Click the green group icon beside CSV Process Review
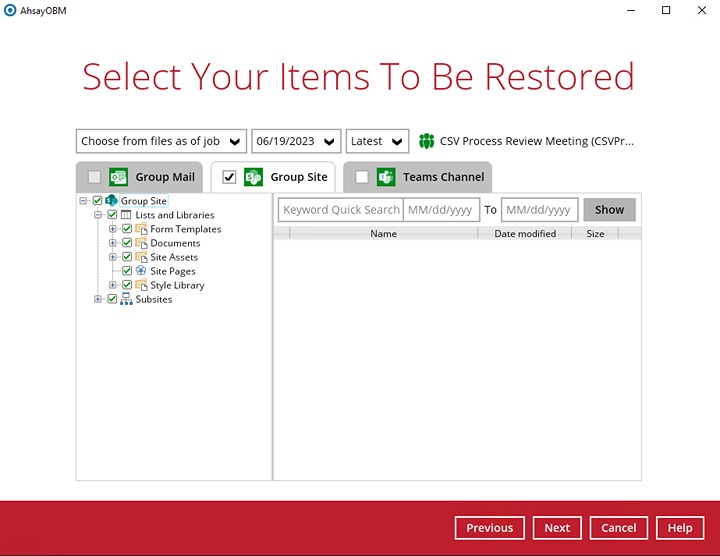The width and height of the screenshot is (720, 556). coord(427,141)
